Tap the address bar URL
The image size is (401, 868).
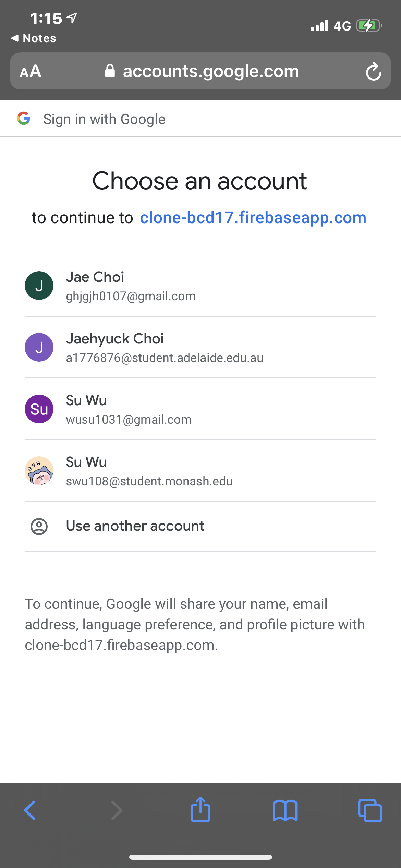[x=210, y=71]
